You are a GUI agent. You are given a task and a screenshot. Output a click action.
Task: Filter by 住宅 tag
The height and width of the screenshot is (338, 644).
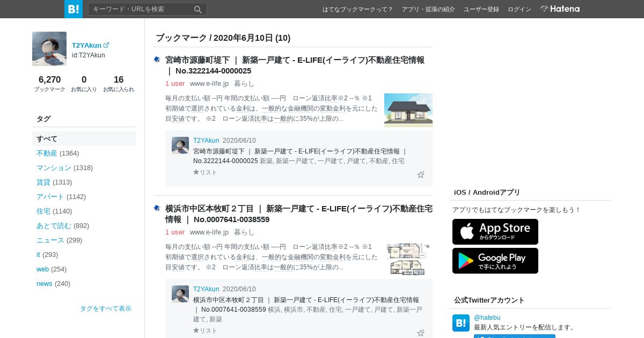coord(43,211)
